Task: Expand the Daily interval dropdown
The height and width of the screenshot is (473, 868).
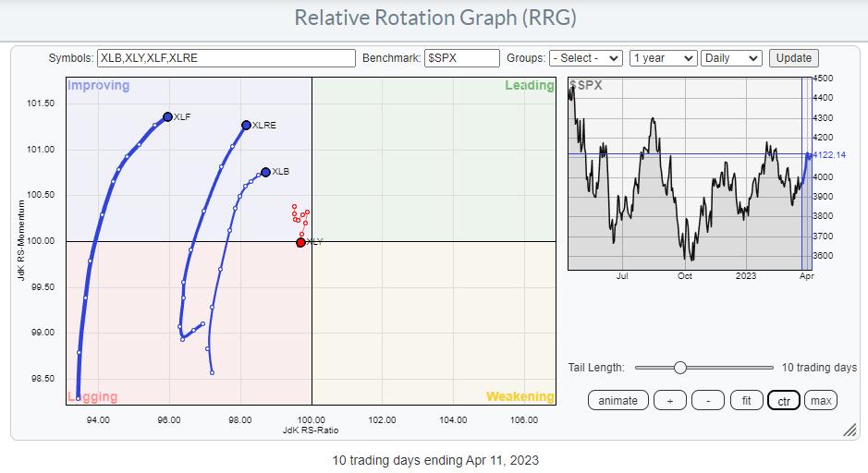Action: tap(731, 57)
